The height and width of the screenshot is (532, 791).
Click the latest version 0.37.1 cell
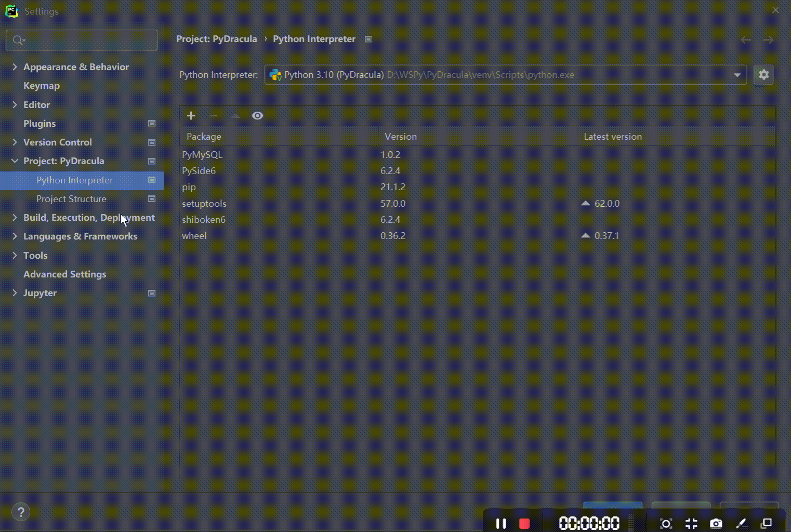[607, 235]
